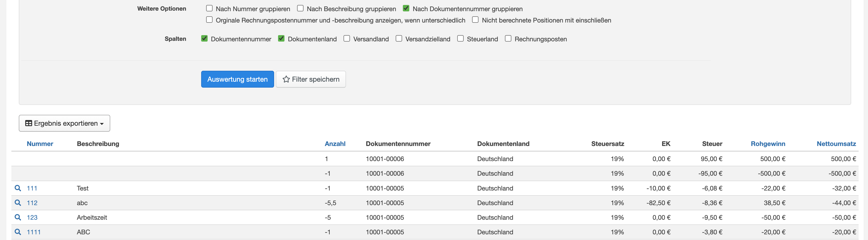The width and height of the screenshot is (868, 240).
Task: Open article number 1111 link
Action: point(34,232)
